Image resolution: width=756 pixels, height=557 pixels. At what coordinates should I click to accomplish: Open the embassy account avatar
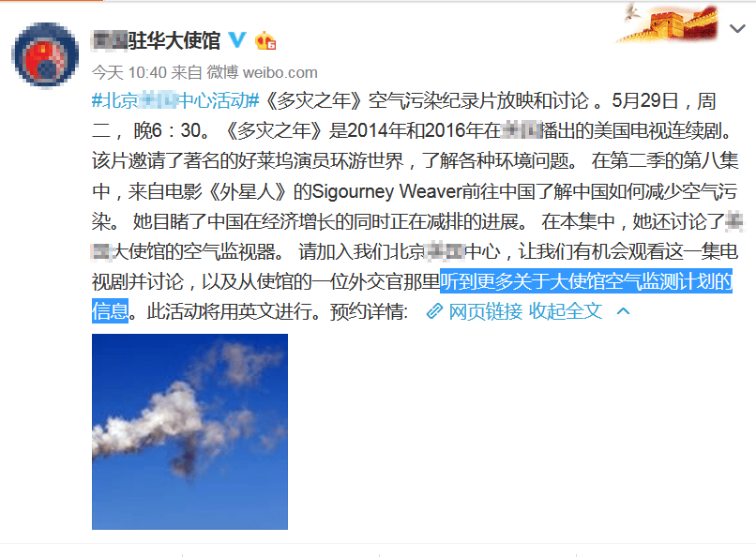pyautogui.click(x=45, y=55)
